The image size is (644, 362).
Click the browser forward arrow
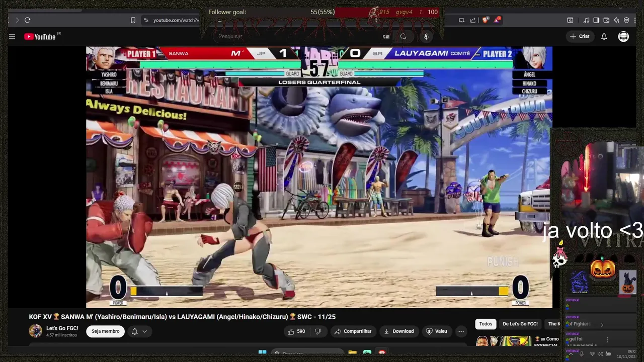click(17, 20)
